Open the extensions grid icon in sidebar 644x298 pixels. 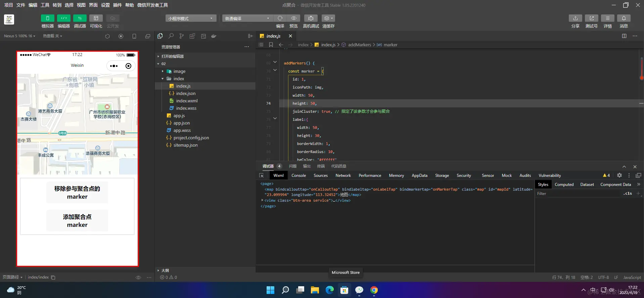pyautogui.click(x=192, y=36)
